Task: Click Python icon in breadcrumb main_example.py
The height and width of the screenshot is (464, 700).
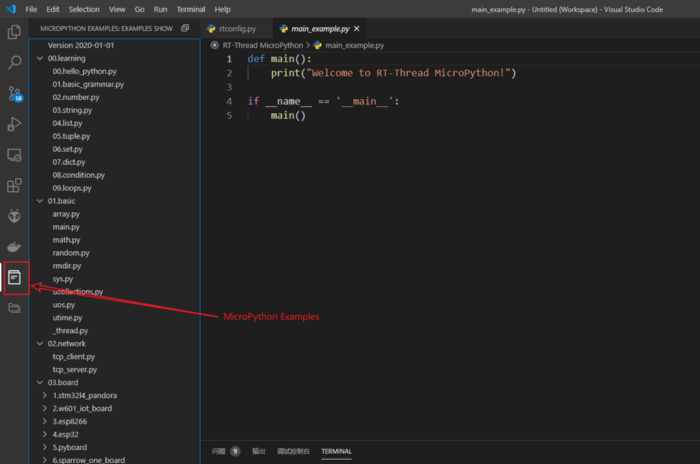Action: [x=317, y=45]
